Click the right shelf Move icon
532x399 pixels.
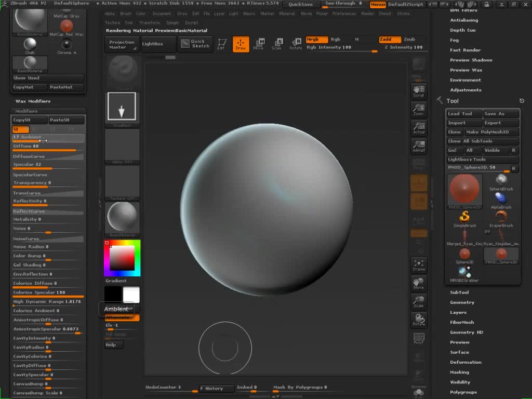pos(419,283)
